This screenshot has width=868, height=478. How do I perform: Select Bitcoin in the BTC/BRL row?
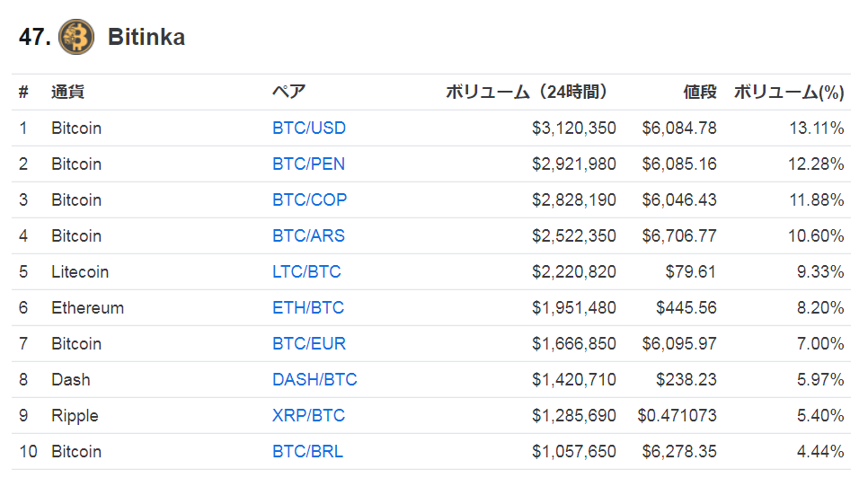coord(76,451)
